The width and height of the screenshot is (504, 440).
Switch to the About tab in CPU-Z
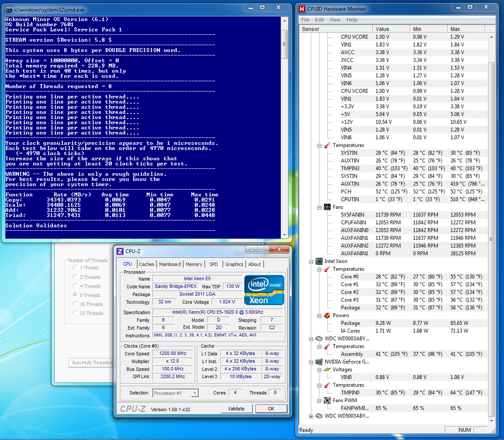(255, 264)
